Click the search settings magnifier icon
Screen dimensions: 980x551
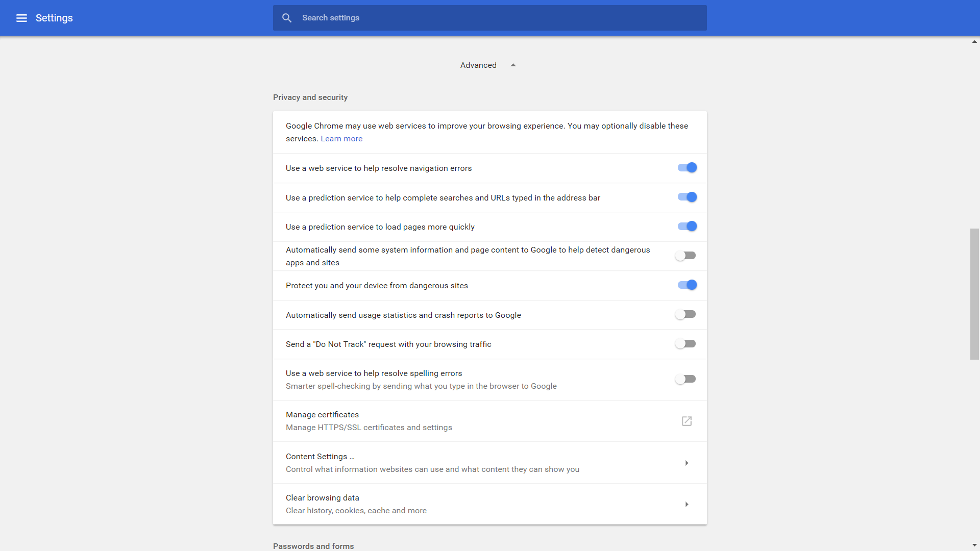tap(287, 17)
